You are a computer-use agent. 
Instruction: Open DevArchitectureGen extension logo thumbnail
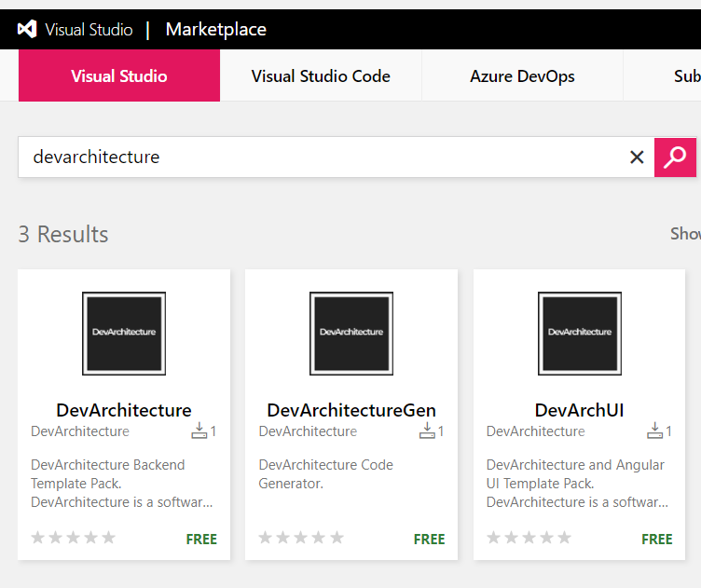pyautogui.click(x=351, y=334)
